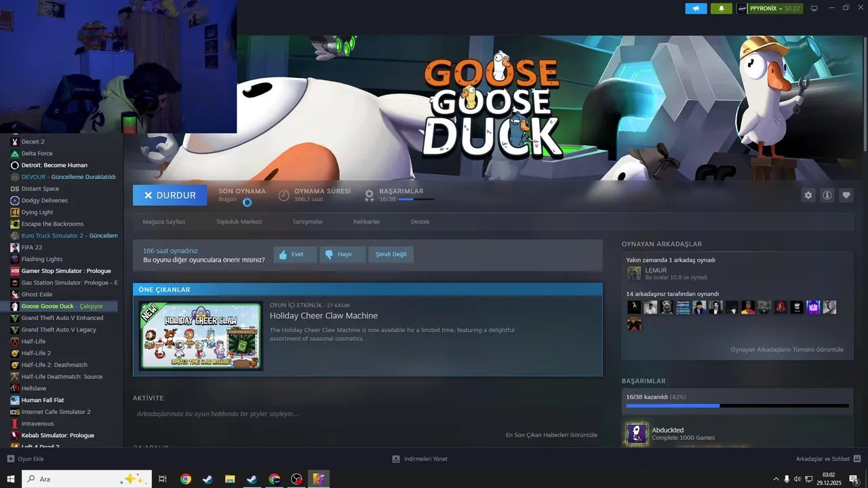868x488 pixels.
Task: Click the achievements progress bar in Başarımlar panel
Action: tap(737, 405)
